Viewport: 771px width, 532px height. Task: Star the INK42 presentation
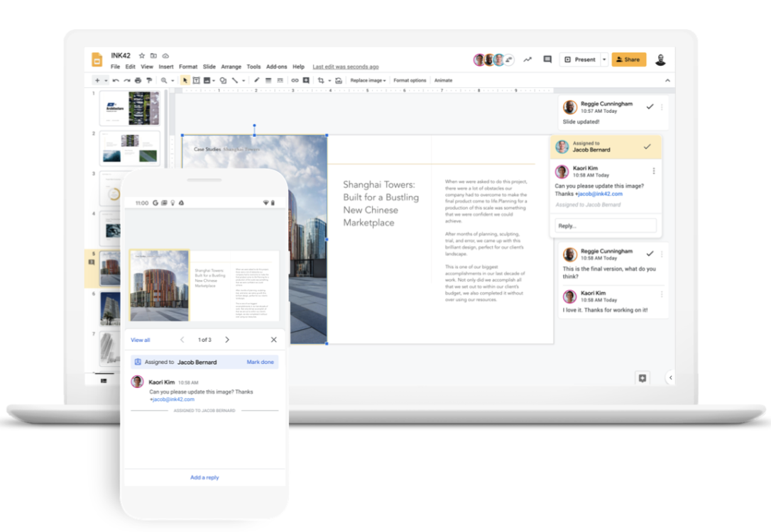pos(142,55)
